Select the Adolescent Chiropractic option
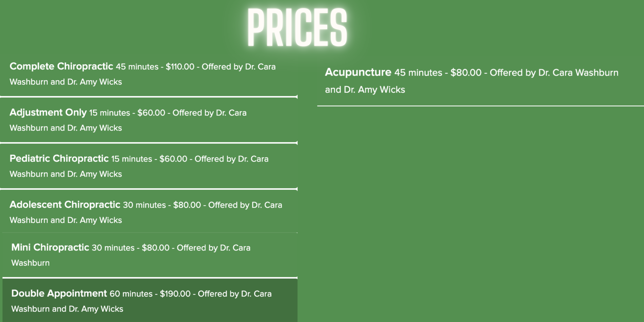This screenshot has height=322, width=644. 149,212
